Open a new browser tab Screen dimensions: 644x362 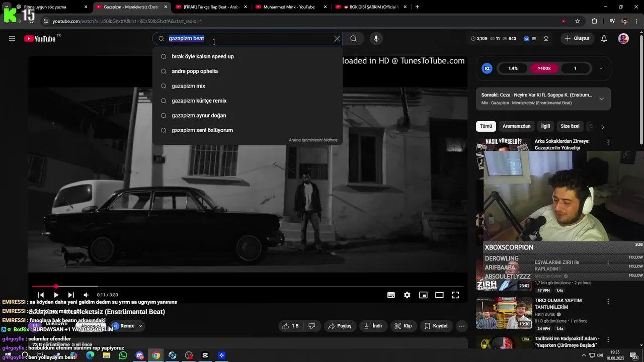pyautogui.click(x=417, y=7)
